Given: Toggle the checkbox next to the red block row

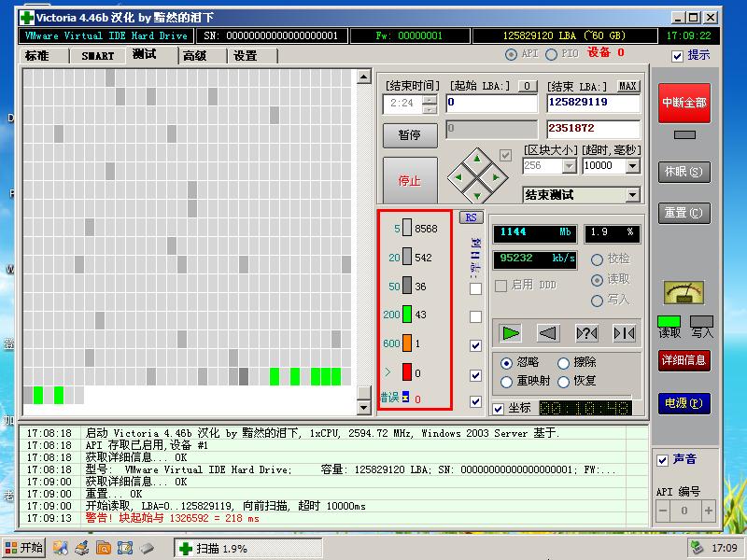Looking at the screenshot, I should pyautogui.click(x=475, y=375).
